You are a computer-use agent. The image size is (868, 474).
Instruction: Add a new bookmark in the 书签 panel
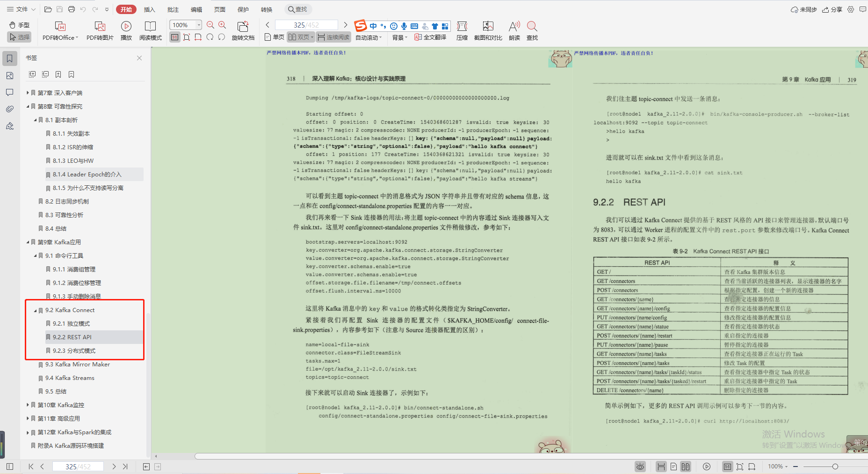click(x=58, y=74)
